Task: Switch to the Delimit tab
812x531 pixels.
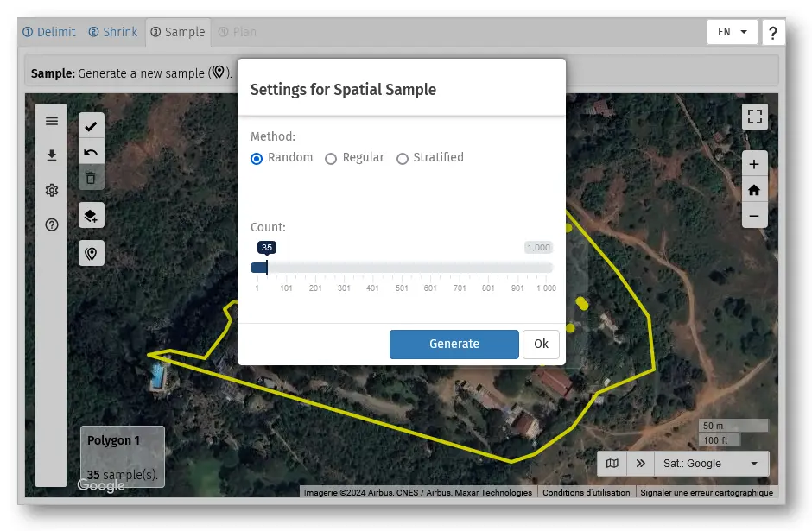Action: click(x=51, y=32)
